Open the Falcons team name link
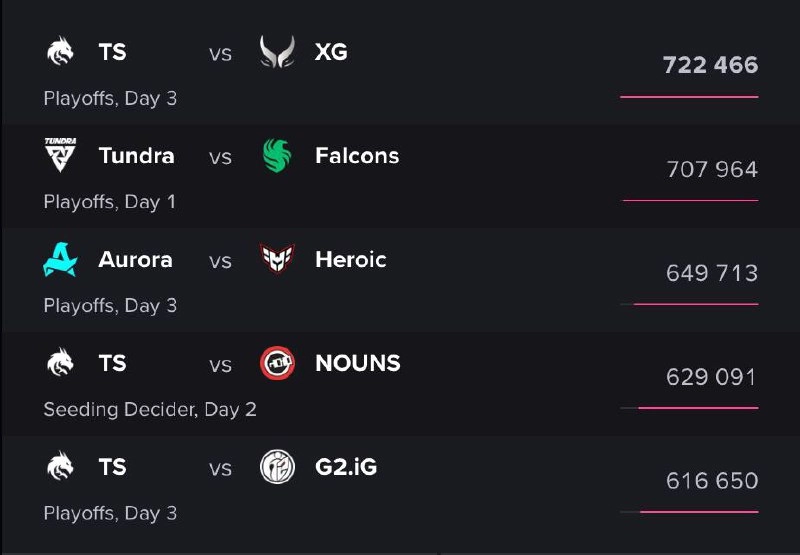 point(357,156)
